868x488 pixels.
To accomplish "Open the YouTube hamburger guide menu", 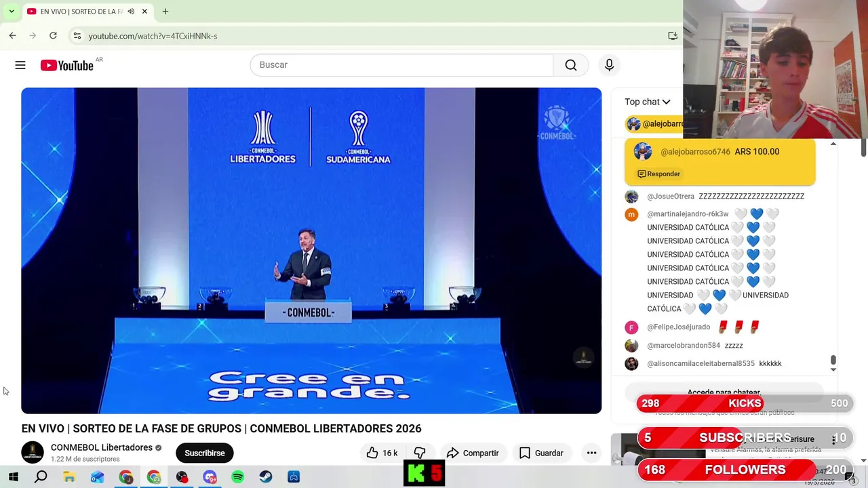I will pos(20,65).
